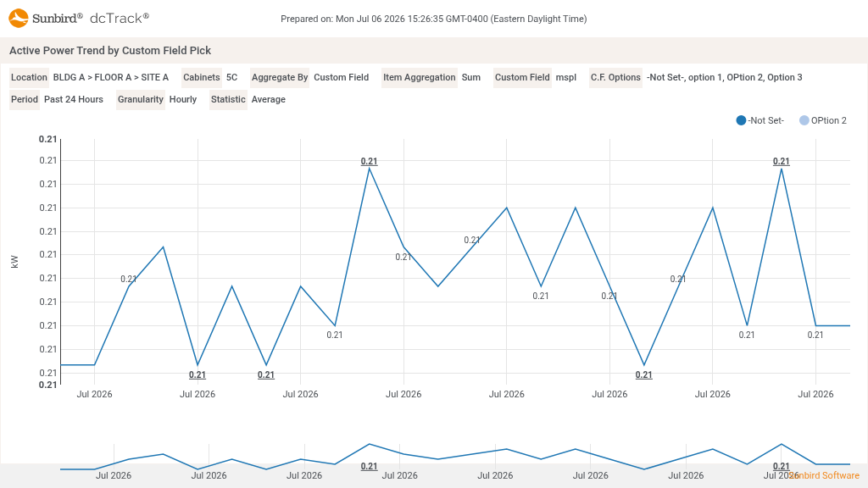The height and width of the screenshot is (488, 868).
Task: Click the C.F. Options filter label
Action: 615,77
